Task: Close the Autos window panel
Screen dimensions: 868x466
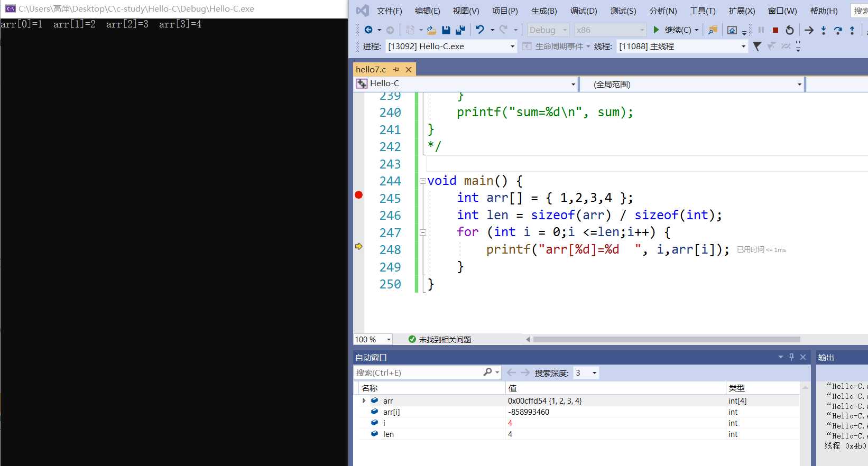Action: pyautogui.click(x=803, y=357)
